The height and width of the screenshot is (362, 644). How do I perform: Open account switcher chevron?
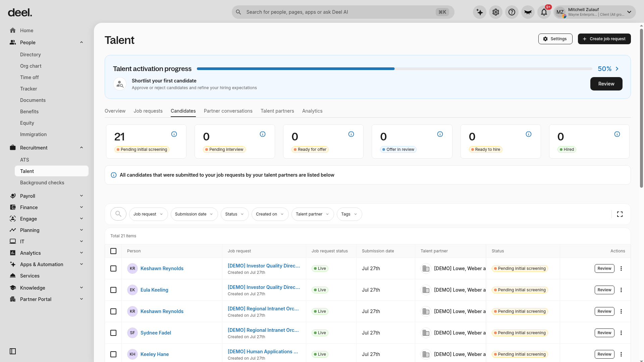click(x=629, y=12)
